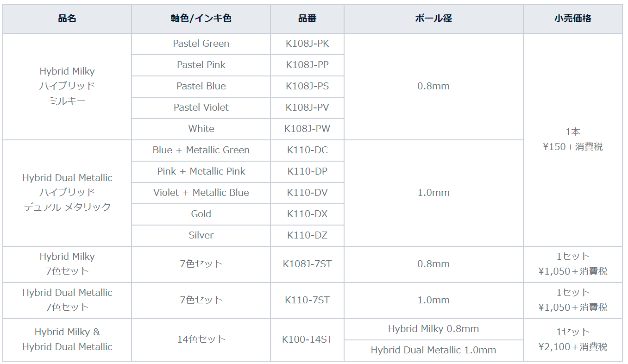Click the K100-14ST product number

point(308,340)
